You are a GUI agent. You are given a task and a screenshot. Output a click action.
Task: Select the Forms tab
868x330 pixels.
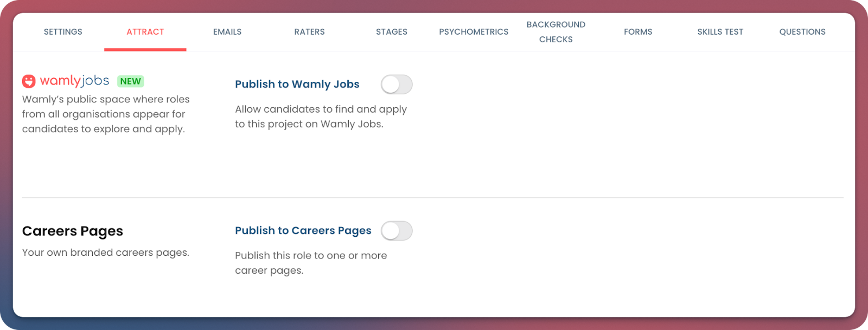point(638,32)
